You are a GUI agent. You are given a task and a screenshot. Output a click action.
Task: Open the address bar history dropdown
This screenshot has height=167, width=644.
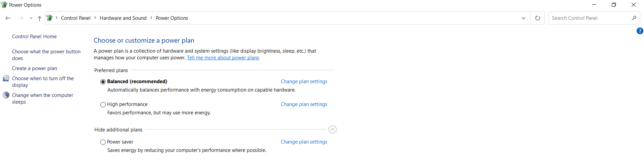[x=523, y=18]
